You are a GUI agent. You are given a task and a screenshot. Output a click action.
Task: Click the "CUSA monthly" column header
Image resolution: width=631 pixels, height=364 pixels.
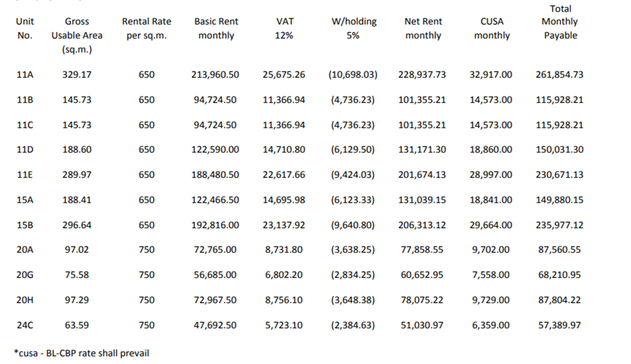(x=492, y=28)
